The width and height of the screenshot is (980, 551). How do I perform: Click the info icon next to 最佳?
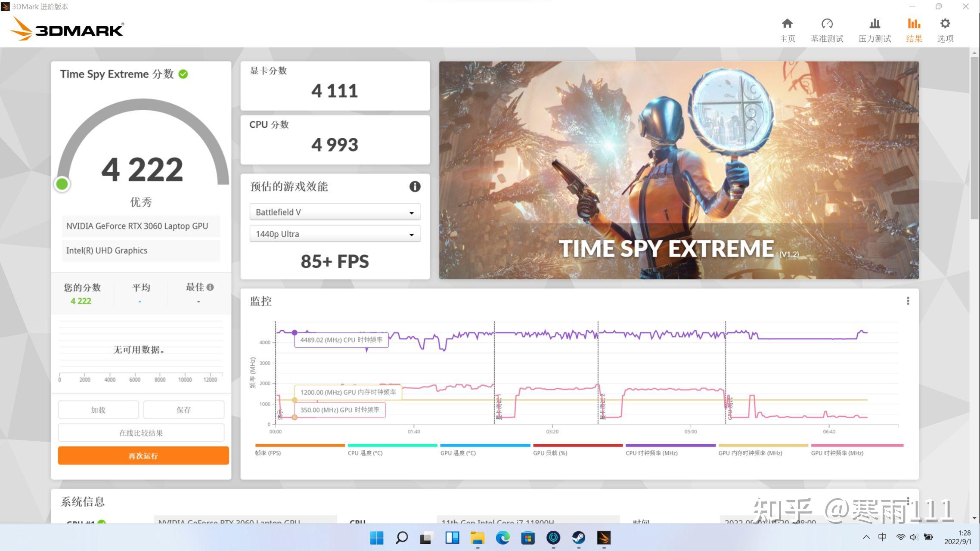[x=210, y=287]
